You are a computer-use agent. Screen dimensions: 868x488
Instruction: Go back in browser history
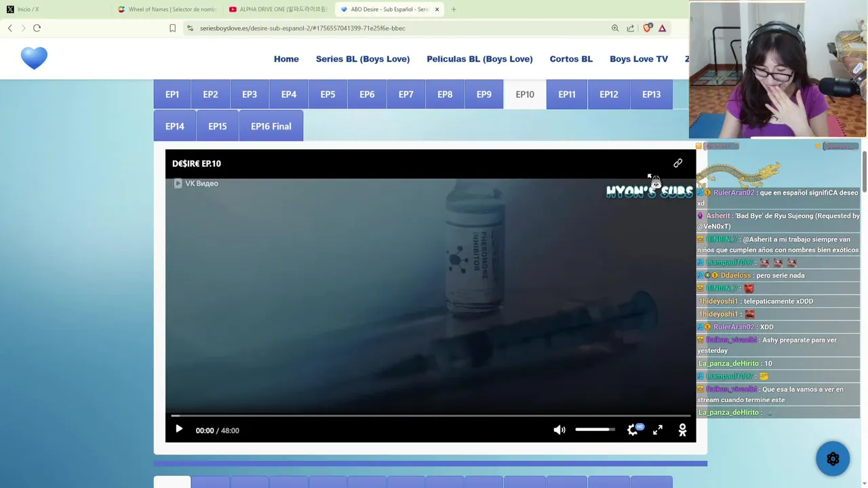pos(10,28)
